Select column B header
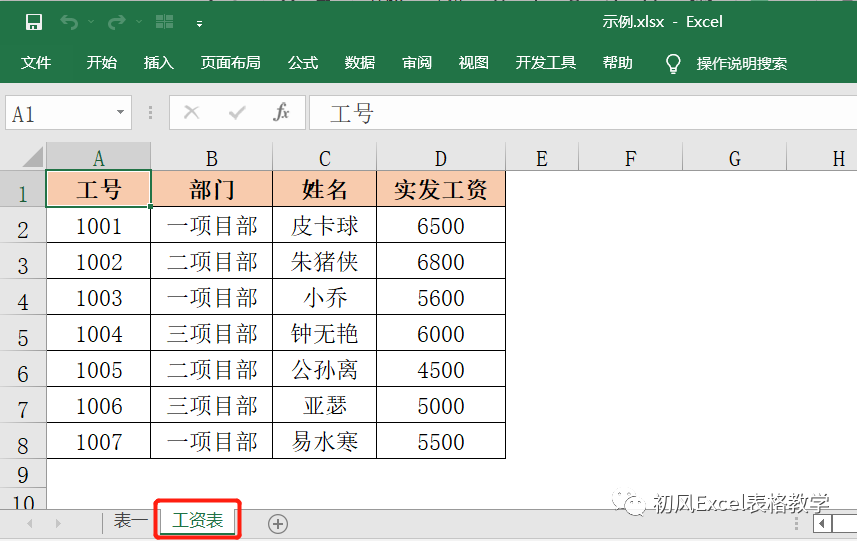This screenshot has width=857, height=541. click(x=212, y=157)
